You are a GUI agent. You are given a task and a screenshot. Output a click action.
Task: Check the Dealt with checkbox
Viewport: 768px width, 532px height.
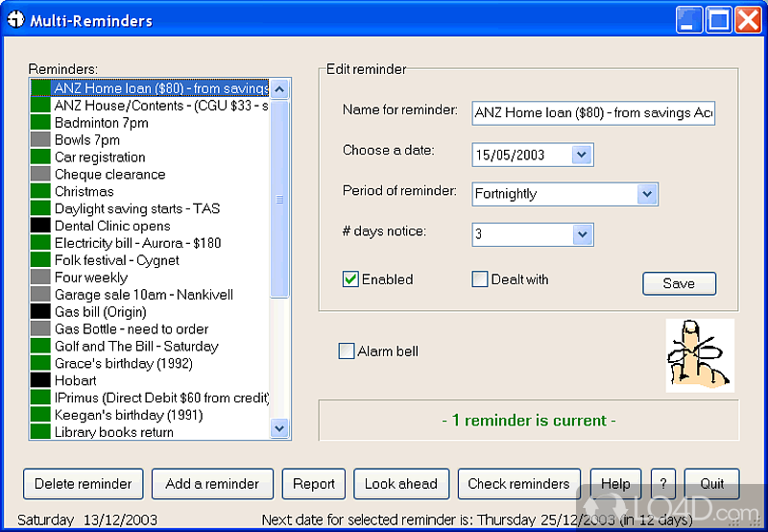[x=479, y=279]
